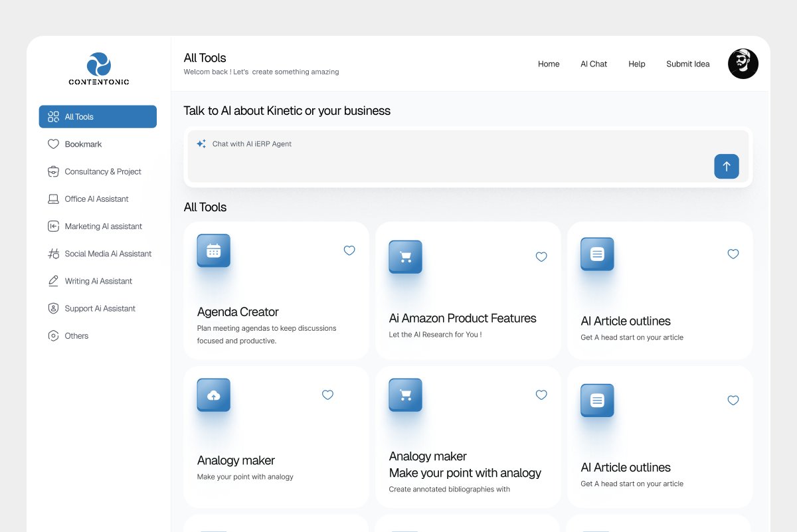Viewport: 797px width, 532px height.
Task: Click 'Let the AI Research for You !' text
Action: 435,335
